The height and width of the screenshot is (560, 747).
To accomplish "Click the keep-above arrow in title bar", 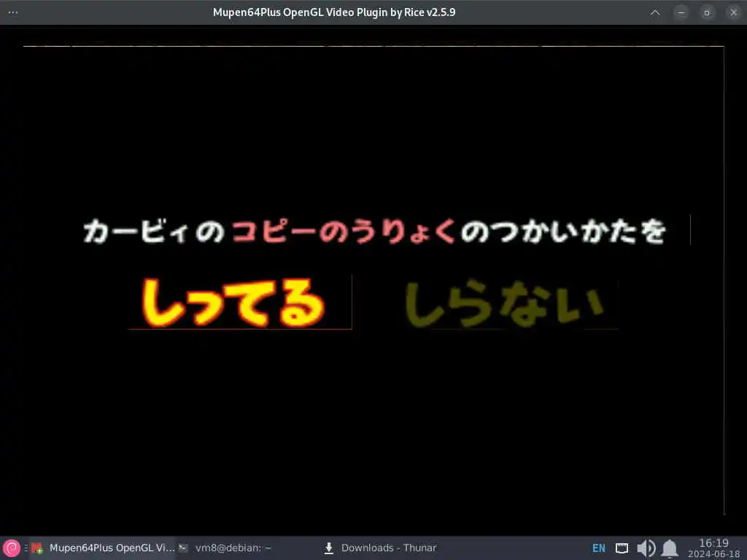I will tap(655, 12).
